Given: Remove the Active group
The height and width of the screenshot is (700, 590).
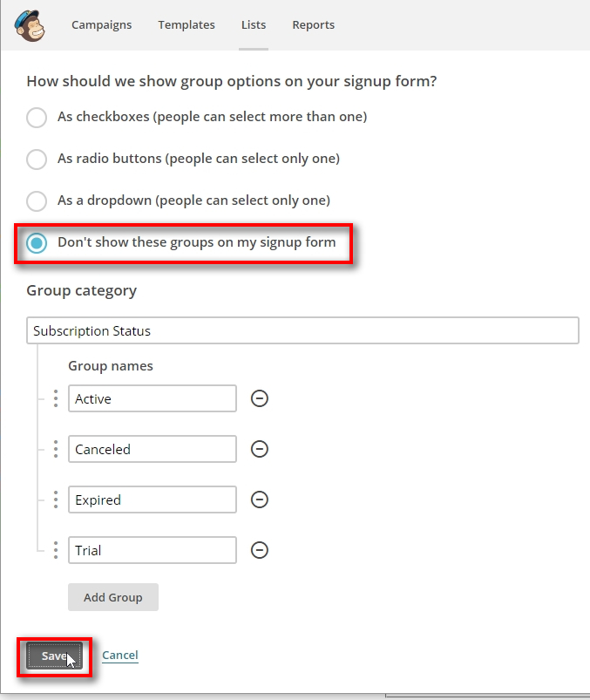Looking at the screenshot, I should click(x=259, y=398).
